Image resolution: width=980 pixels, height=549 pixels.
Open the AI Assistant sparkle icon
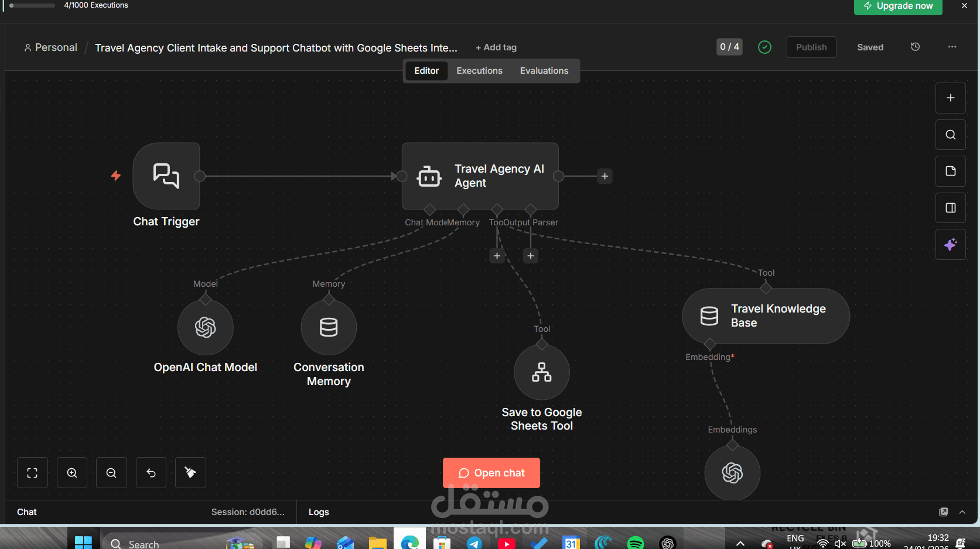click(950, 244)
